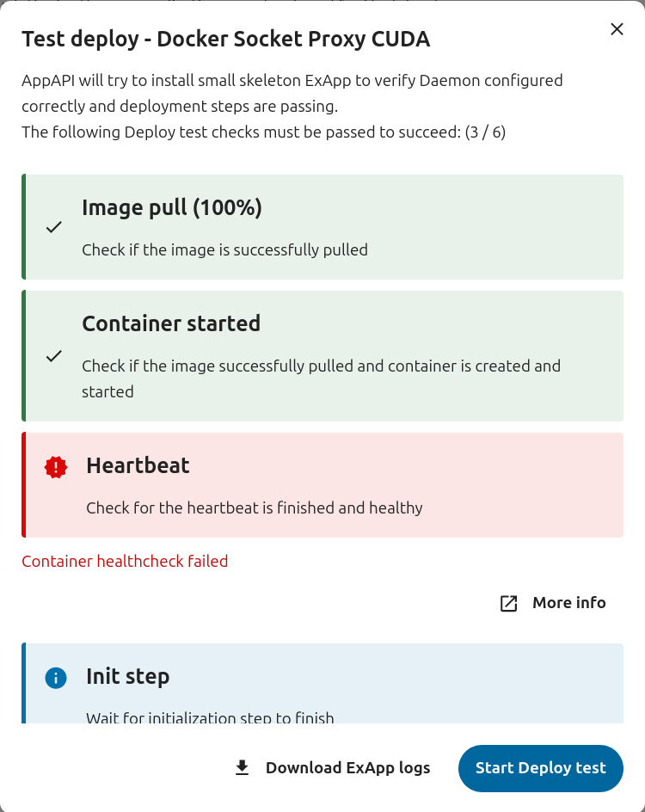Viewport: 645px width, 812px height.
Task: Open More info for the failed heartbeat
Action: pyautogui.click(x=568, y=603)
